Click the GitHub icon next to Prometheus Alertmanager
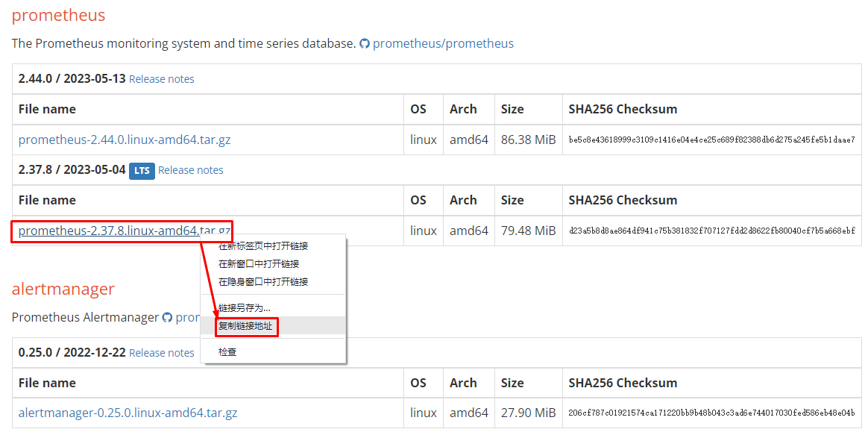 pos(167,318)
